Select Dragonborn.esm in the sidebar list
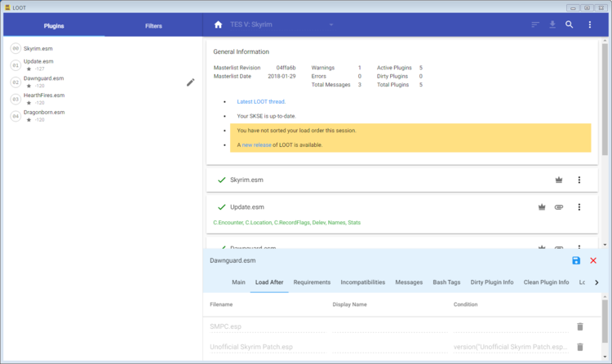The height and width of the screenshot is (364, 612). tap(44, 112)
